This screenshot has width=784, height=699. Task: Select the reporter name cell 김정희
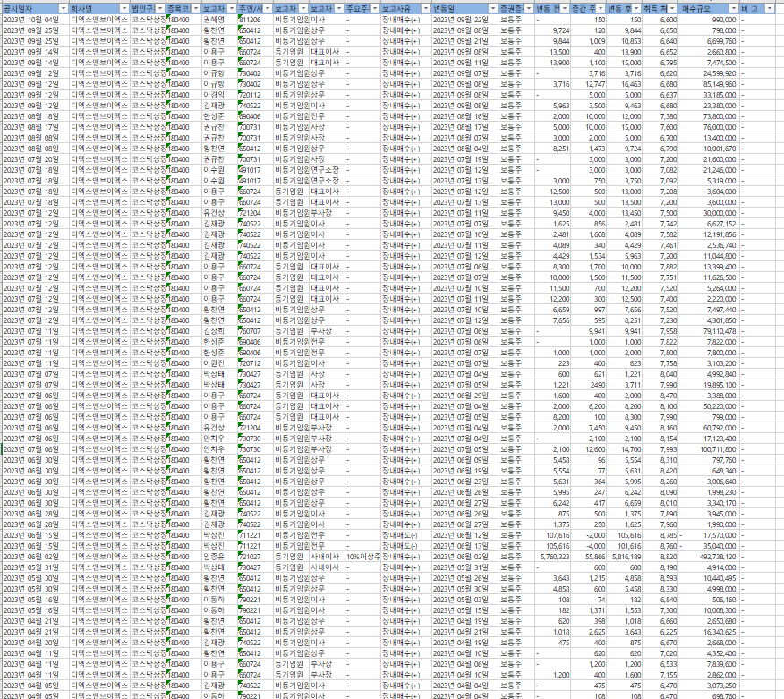(219, 331)
